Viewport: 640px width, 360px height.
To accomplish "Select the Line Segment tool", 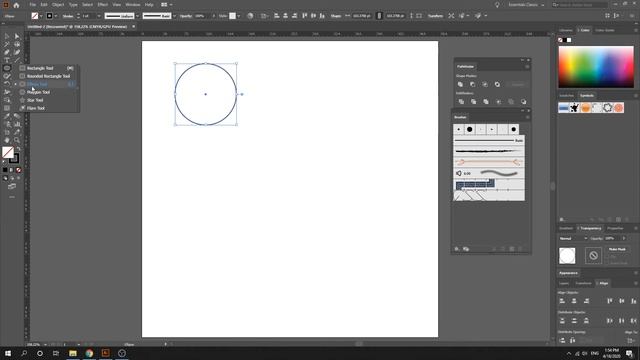I will tap(17, 60).
